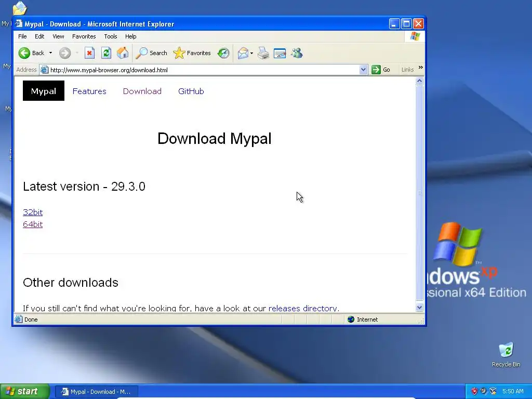This screenshot has height=399, width=532.
Task: Click the taskbar clock 5:50 AM
Action: coord(513,391)
